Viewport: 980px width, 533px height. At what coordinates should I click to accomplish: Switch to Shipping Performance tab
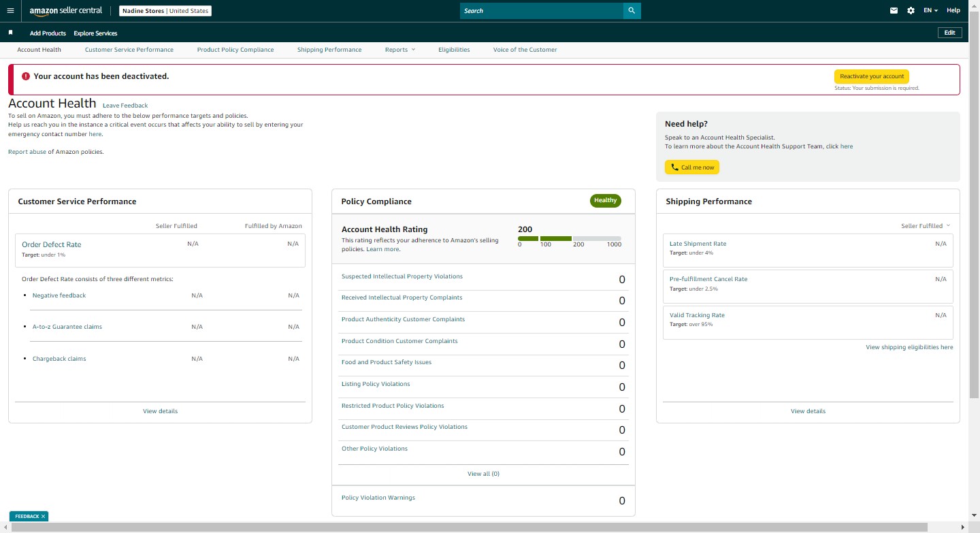329,50
